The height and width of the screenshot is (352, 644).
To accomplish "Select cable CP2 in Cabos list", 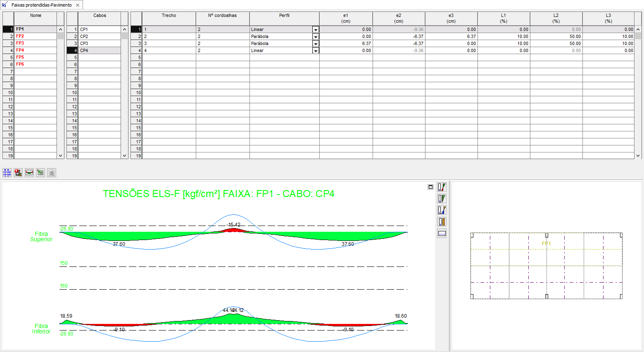I will (x=99, y=36).
